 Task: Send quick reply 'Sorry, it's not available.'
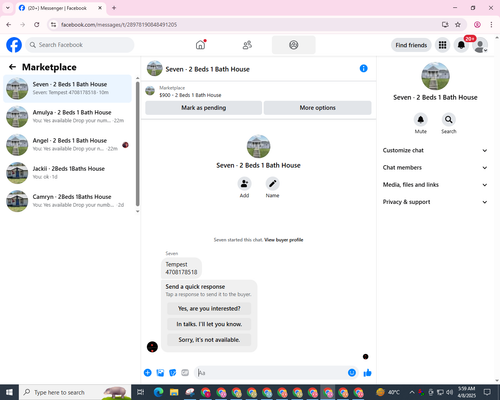pos(209,340)
